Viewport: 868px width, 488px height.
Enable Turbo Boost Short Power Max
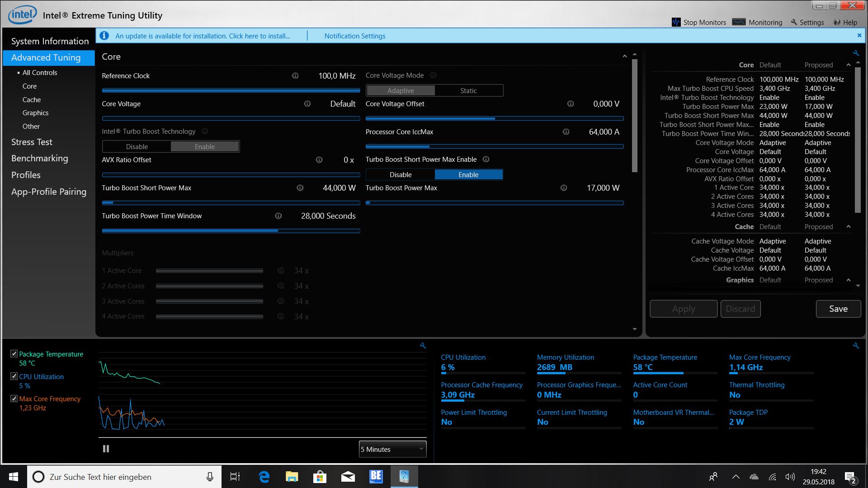pos(468,175)
